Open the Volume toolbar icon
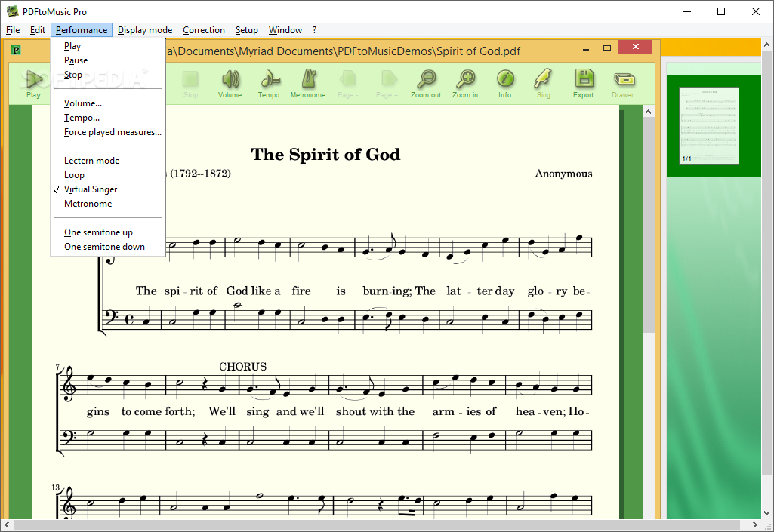The image size is (774, 532). coord(230,84)
